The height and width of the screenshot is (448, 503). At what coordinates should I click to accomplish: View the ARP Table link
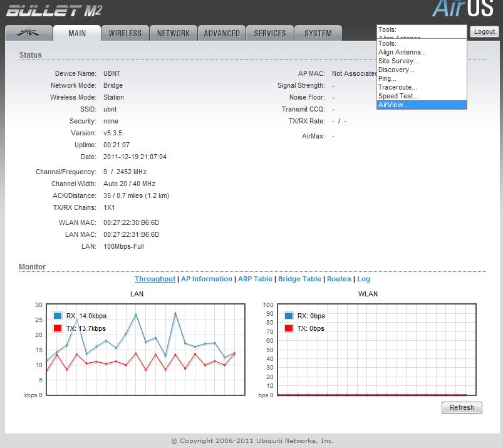click(x=255, y=279)
